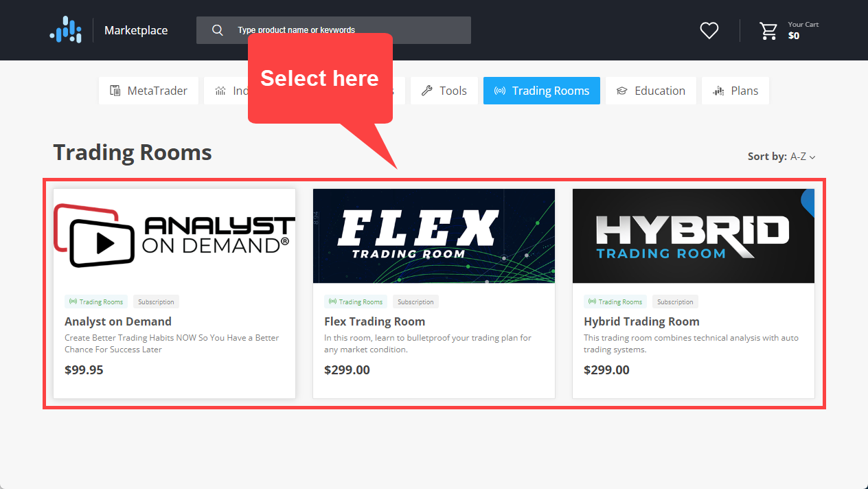Click the Trading Rooms page heading
The width and height of the screenshot is (868, 489).
click(x=133, y=152)
